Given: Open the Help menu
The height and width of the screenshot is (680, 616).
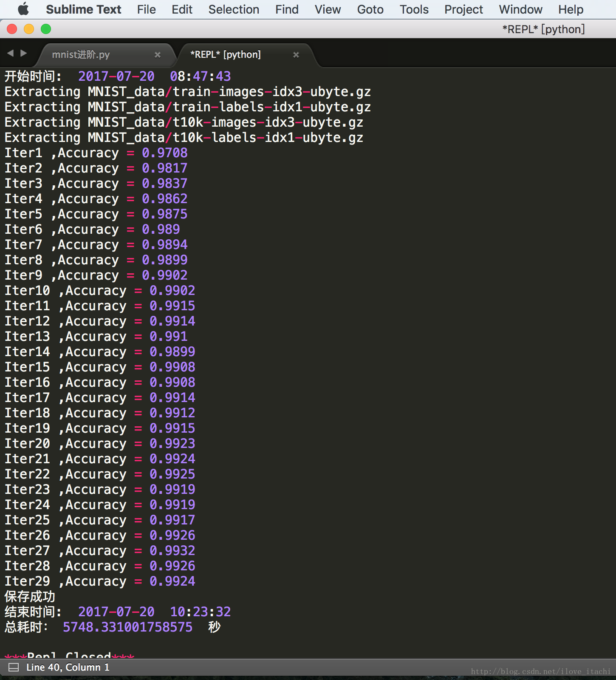Looking at the screenshot, I should coord(571,9).
